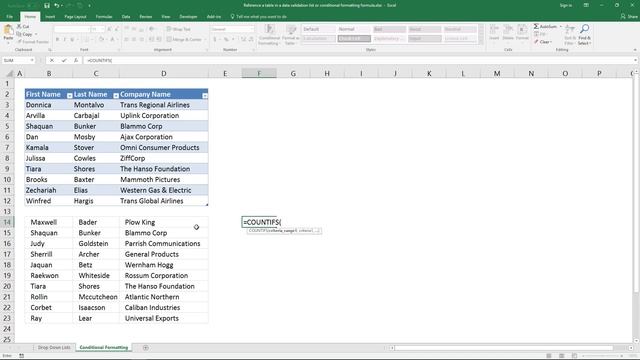Click Sign in

pyautogui.click(x=566, y=5)
